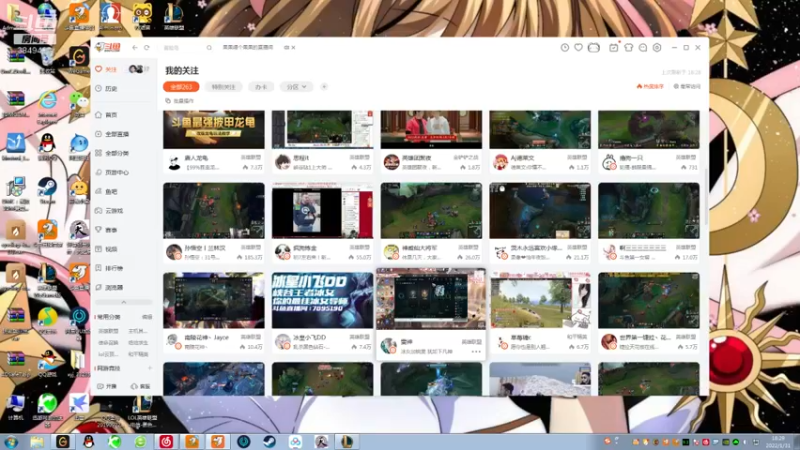Open the QQ penguin icon in the taskbar

click(89, 442)
